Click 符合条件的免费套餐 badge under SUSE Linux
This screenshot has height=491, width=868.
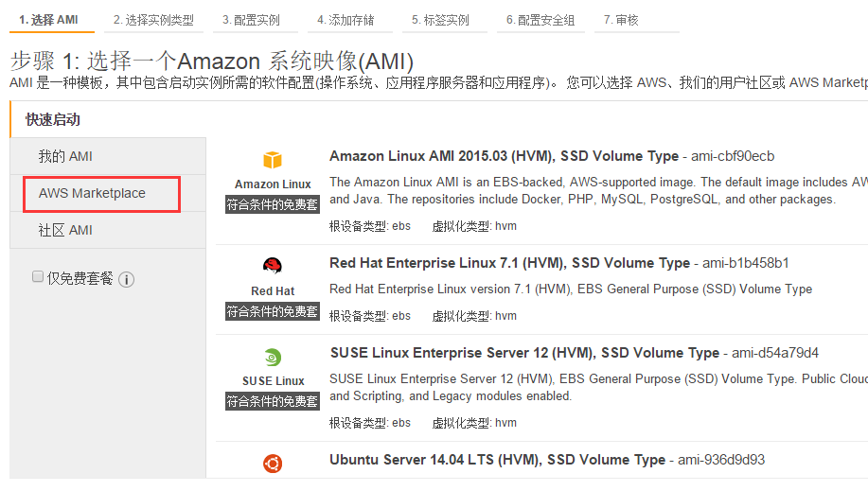point(273,401)
